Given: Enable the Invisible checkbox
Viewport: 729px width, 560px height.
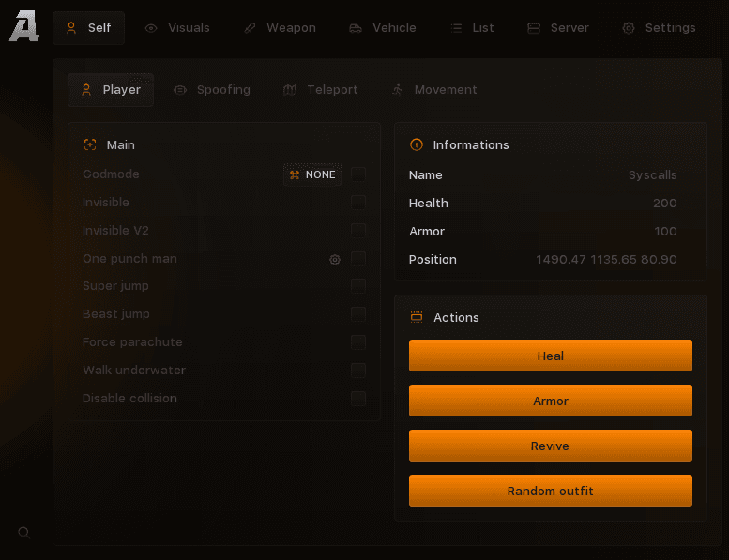Looking at the screenshot, I should 358,203.
